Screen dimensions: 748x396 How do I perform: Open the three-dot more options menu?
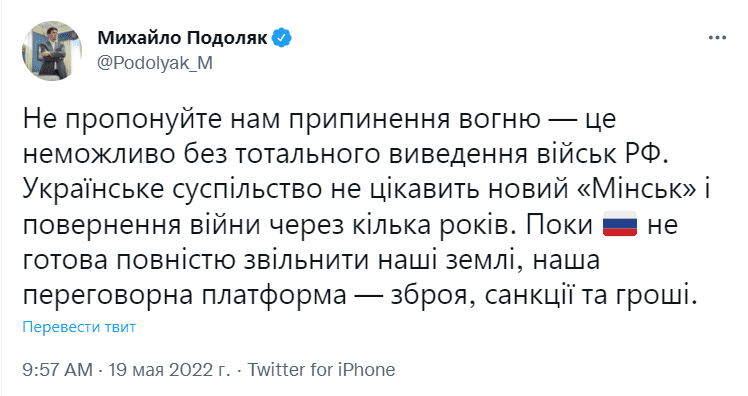pos(717,38)
